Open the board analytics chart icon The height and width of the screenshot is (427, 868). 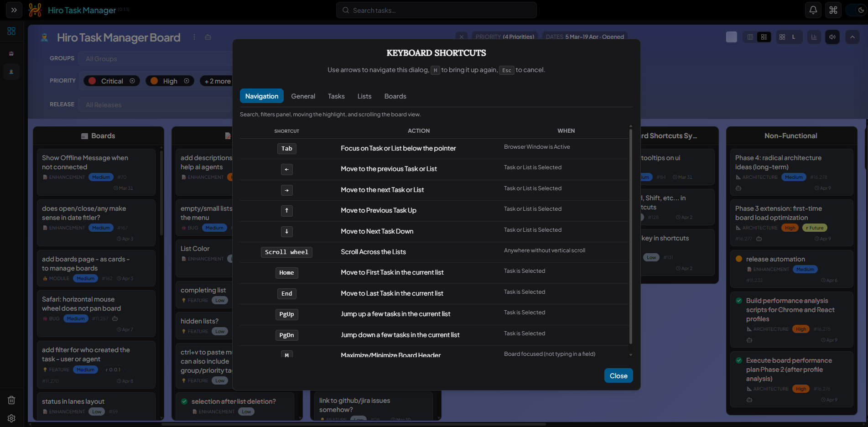point(814,37)
